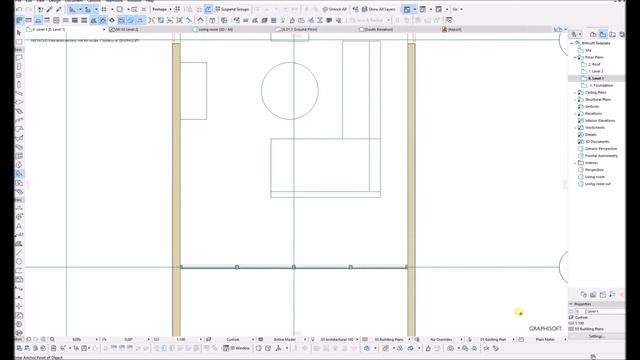Viewport: 640px width, 360px height.
Task: Select Generic Perspective in the Navigator
Action: point(601,149)
